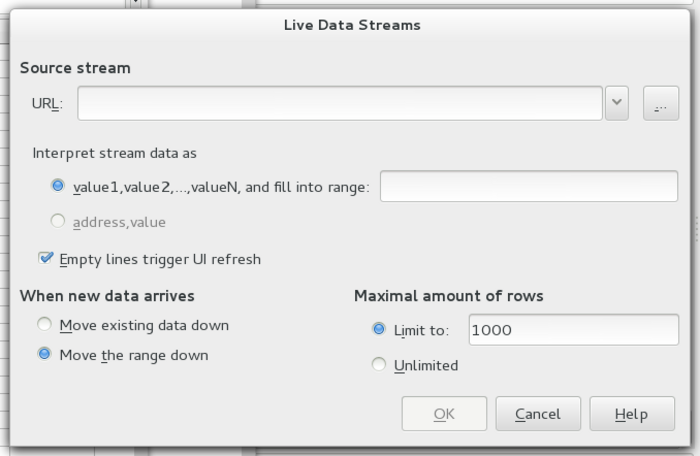Click the Source stream section heading
700x456 pixels.
75,68
